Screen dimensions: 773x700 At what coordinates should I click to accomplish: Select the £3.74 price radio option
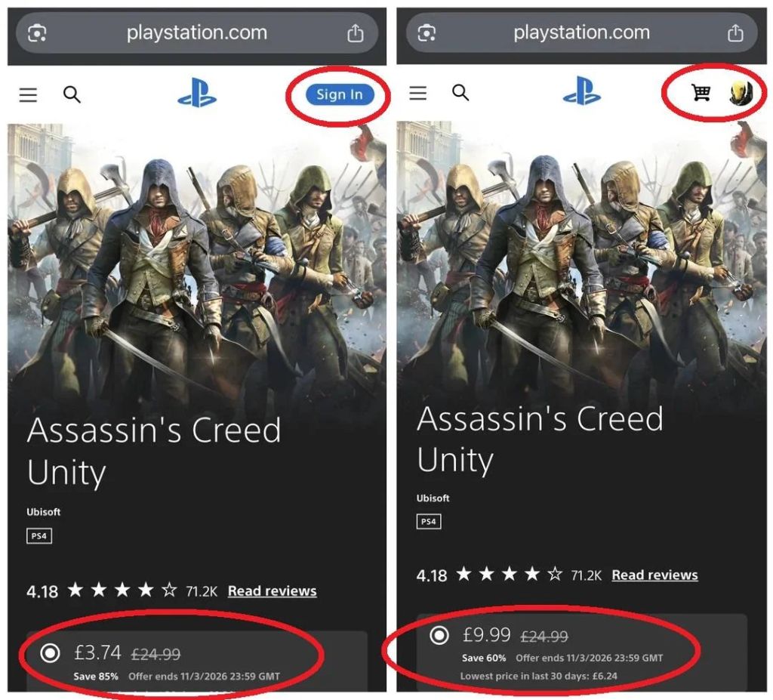[x=50, y=653]
